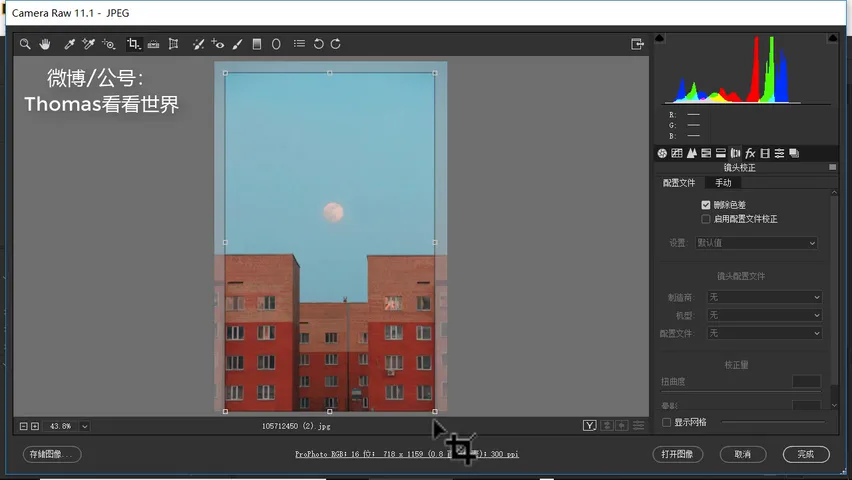Click the 存储图像 button

point(52,454)
